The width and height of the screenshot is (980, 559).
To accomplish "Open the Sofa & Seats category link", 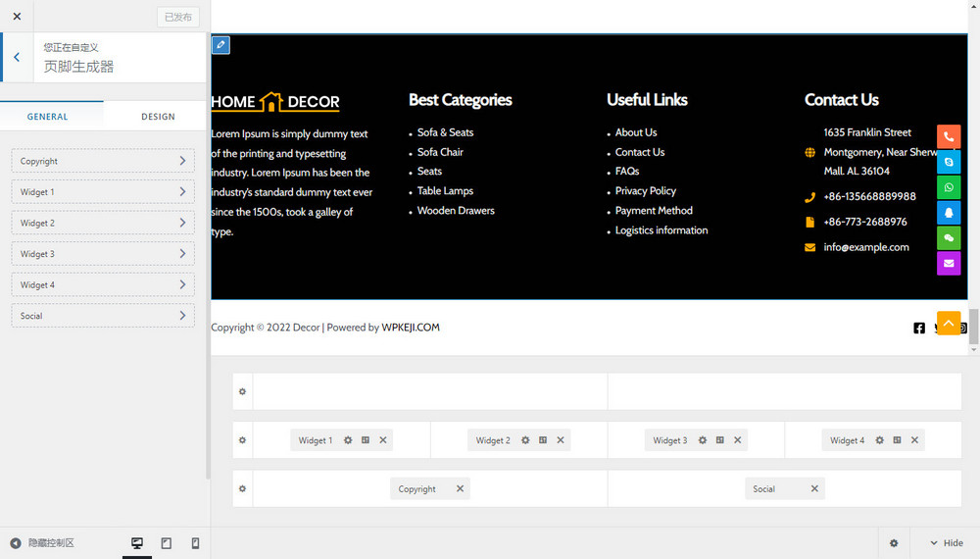I will [x=445, y=132].
